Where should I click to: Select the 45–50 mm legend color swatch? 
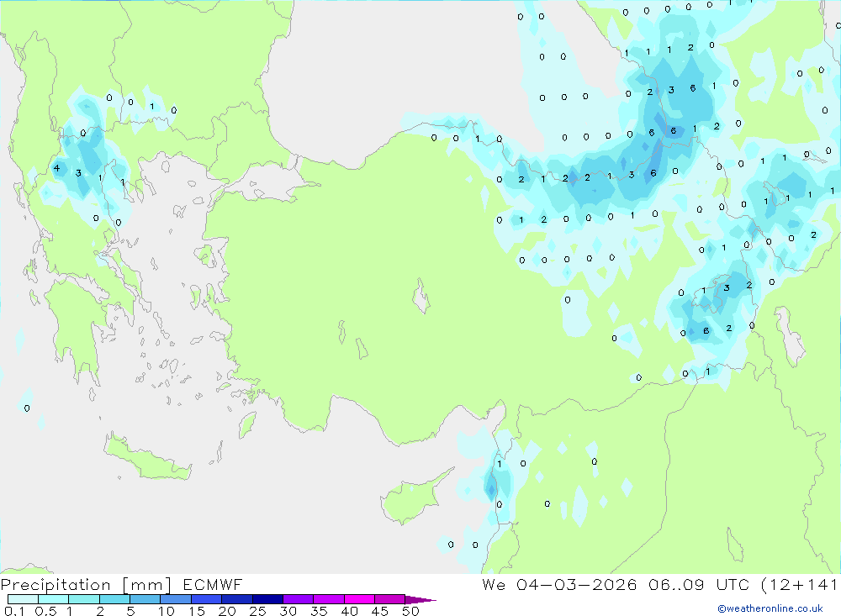(390, 599)
